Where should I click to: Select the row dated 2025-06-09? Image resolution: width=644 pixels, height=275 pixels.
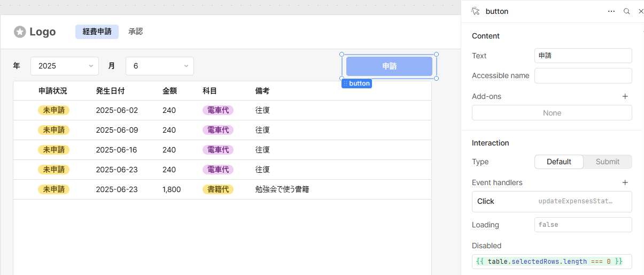click(x=222, y=130)
